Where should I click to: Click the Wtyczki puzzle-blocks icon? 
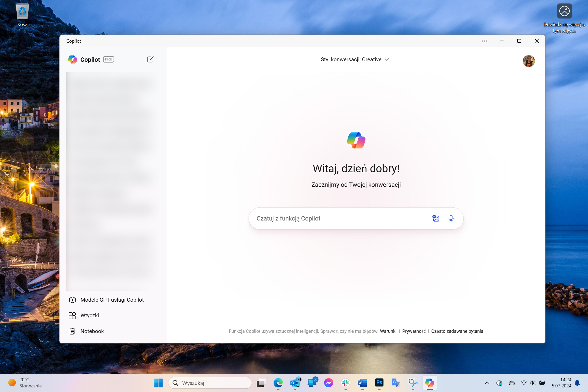[72, 315]
